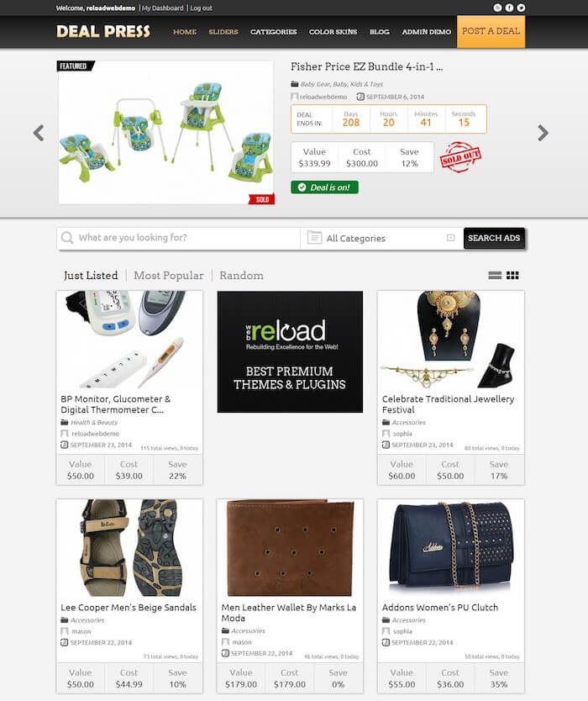588x701 pixels.
Task: Show the previous featured slide
Action: pyautogui.click(x=39, y=133)
